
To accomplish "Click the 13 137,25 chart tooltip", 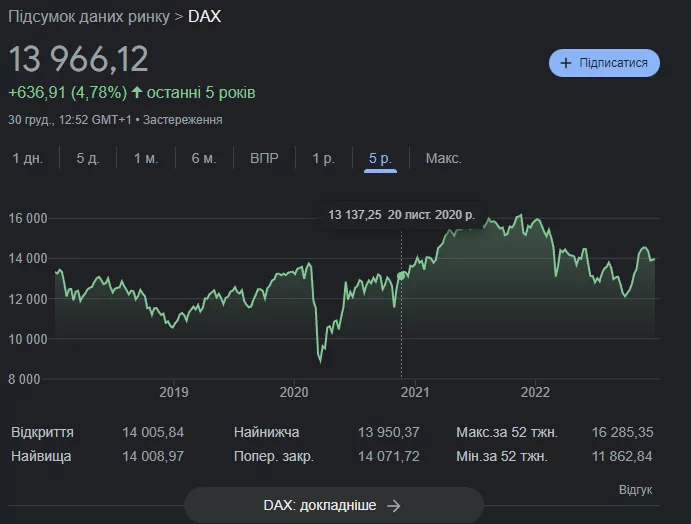I will coord(401,215).
